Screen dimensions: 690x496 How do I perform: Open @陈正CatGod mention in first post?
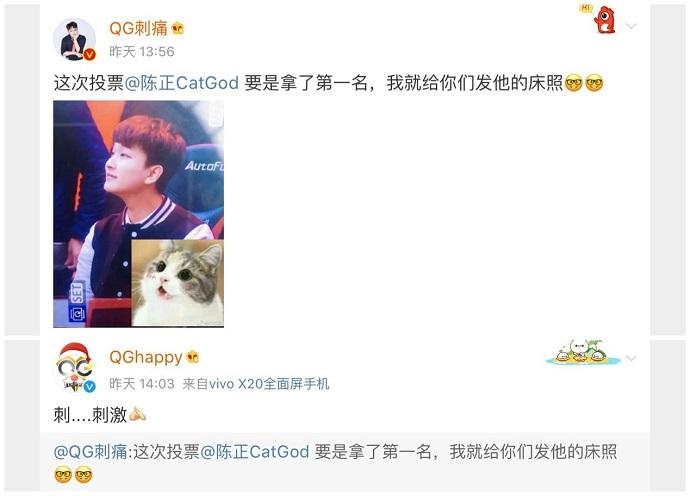(x=182, y=83)
